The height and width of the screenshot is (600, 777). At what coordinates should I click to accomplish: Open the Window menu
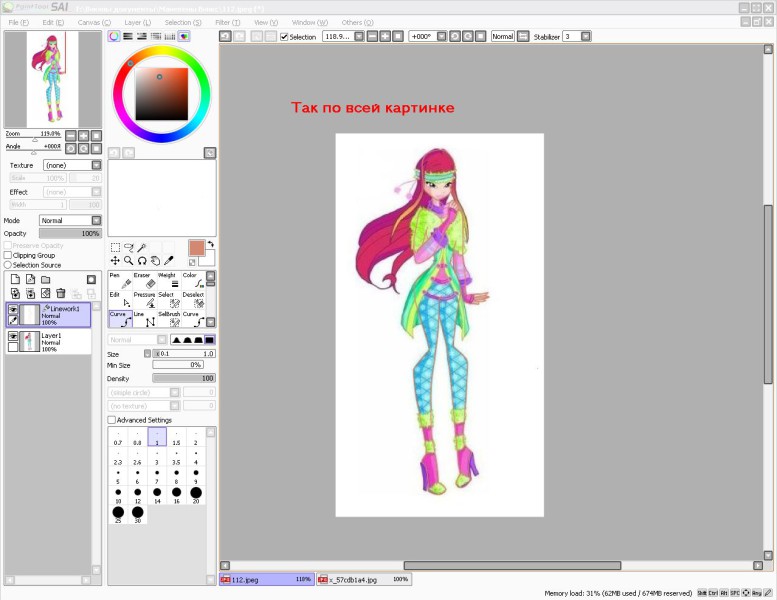(x=310, y=22)
